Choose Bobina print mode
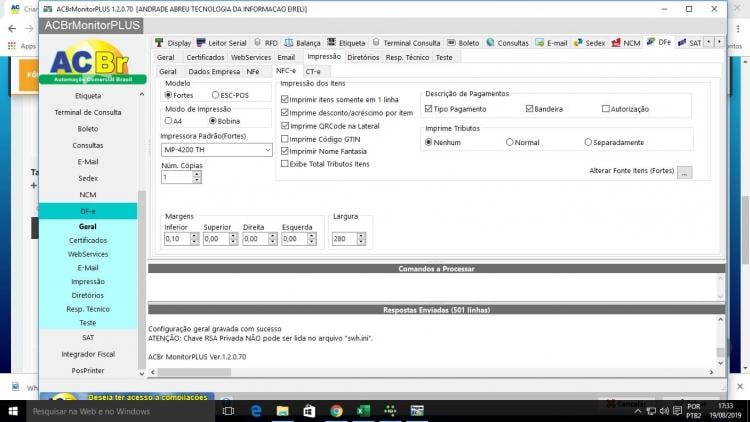Image resolution: width=750 pixels, height=422 pixels. click(x=213, y=121)
